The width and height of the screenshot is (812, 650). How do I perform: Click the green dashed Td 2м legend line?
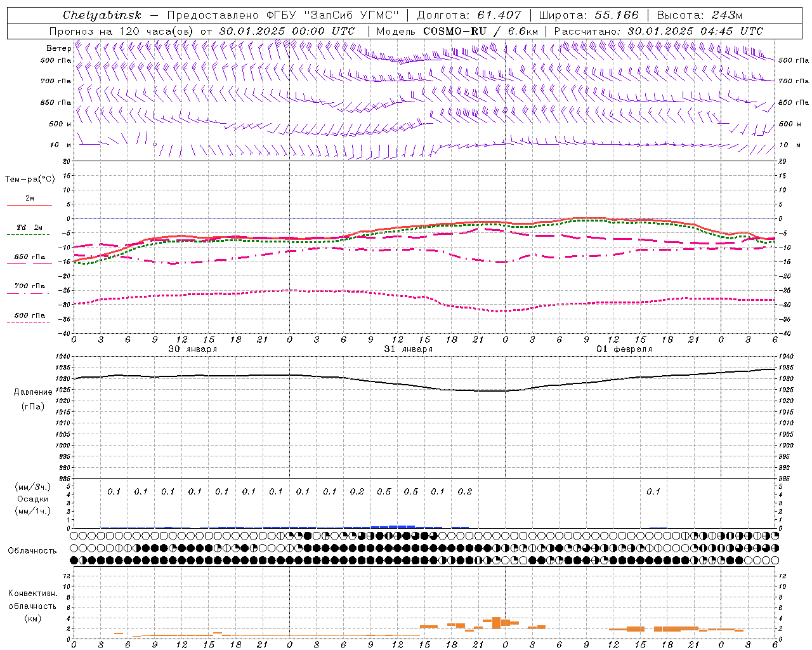[29, 235]
